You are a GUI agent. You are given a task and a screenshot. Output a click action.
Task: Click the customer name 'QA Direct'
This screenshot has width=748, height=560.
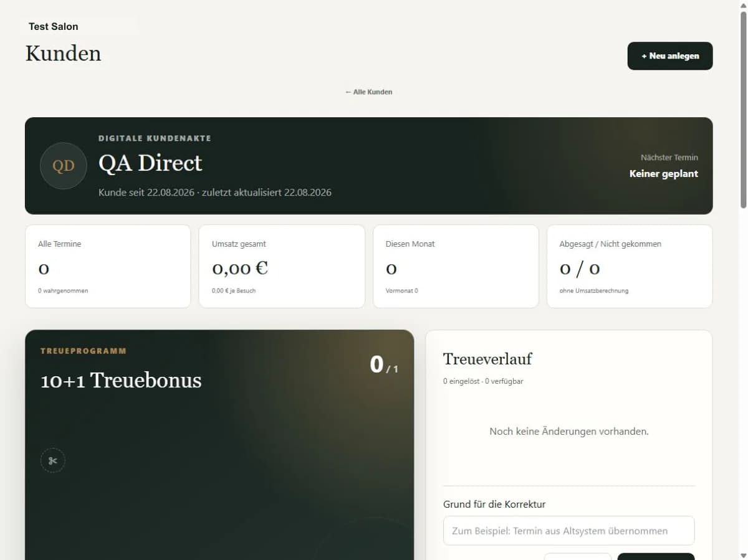coord(150,163)
